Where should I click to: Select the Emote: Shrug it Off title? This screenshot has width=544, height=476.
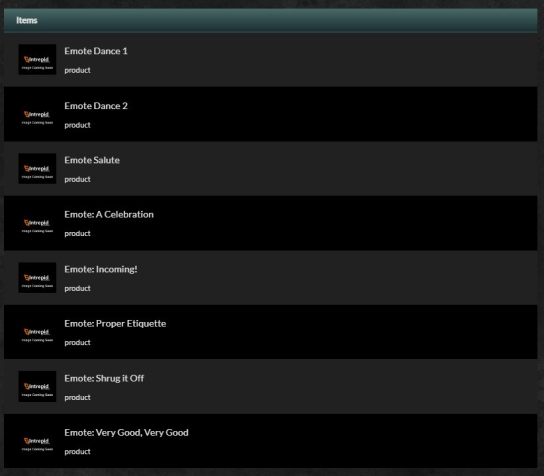pos(104,378)
